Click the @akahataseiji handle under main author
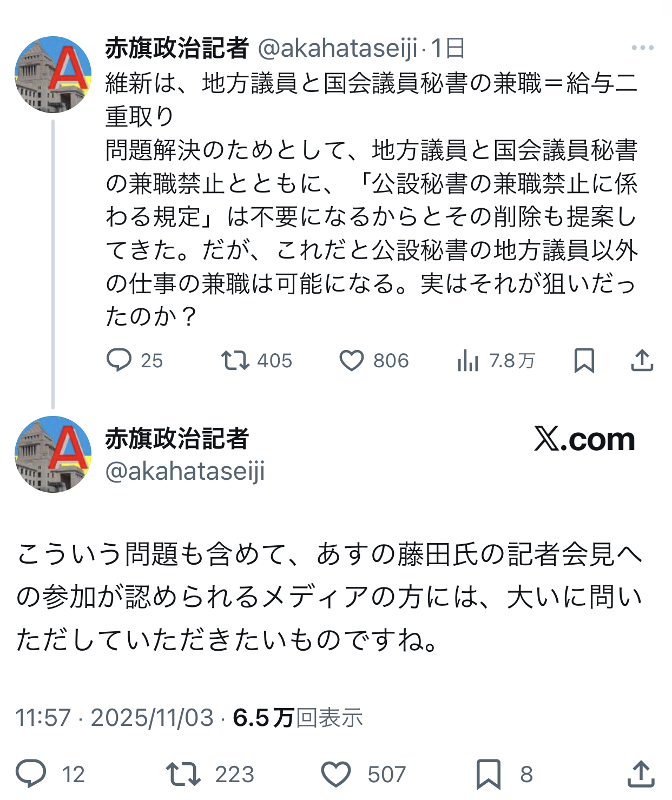The width and height of the screenshot is (672, 800). coord(185,471)
